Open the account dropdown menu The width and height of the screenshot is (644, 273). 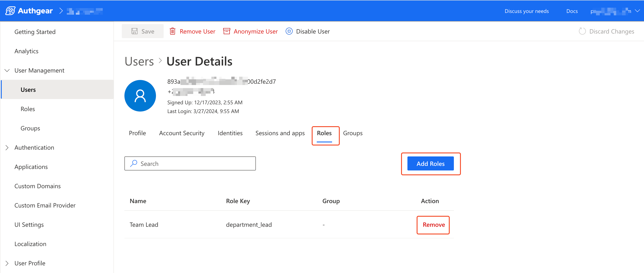pos(637,11)
